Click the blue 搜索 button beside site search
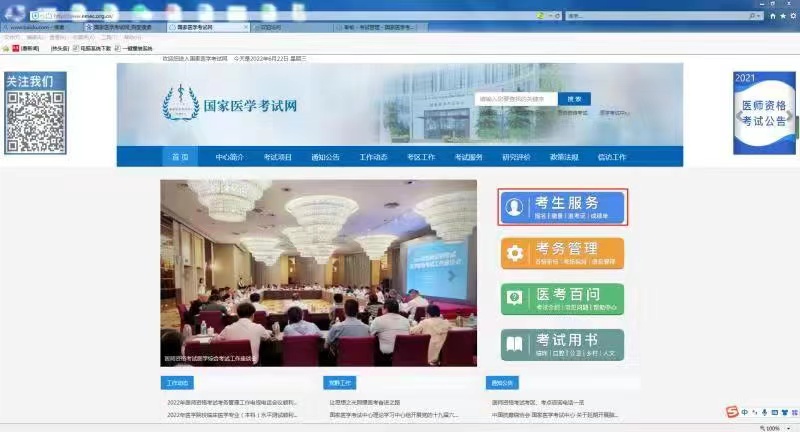 tap(574, 99)
